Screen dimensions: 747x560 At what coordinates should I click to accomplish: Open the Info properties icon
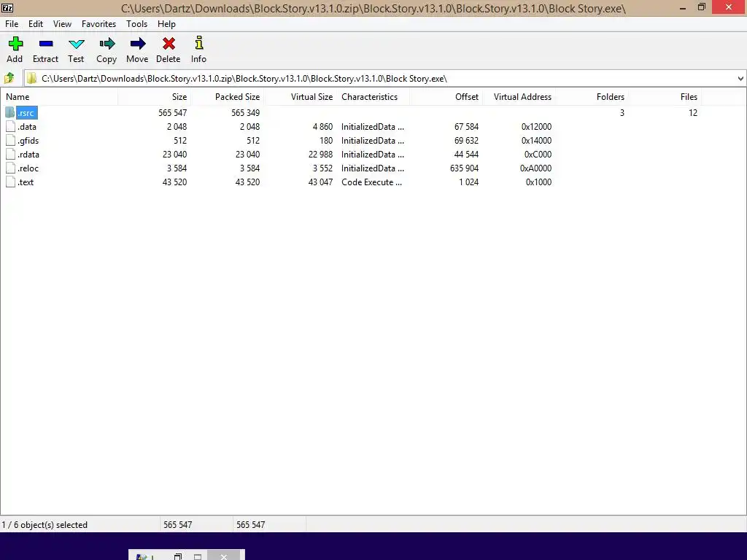coord(199,43)
